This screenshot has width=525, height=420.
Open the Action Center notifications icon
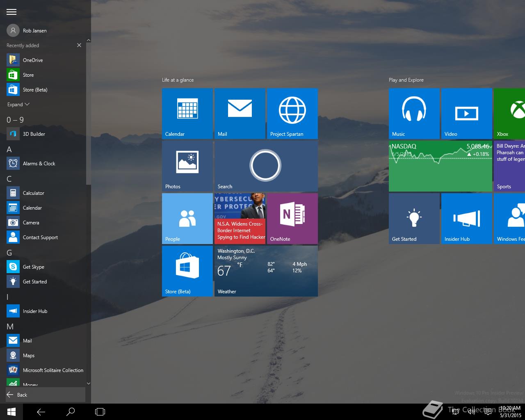(488, 412)
